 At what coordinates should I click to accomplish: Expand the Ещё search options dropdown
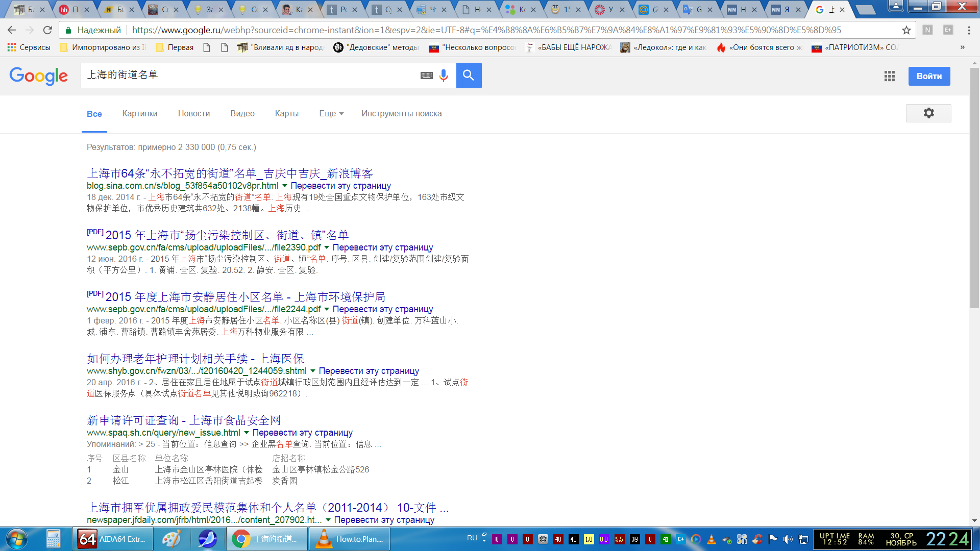(331, 113)
